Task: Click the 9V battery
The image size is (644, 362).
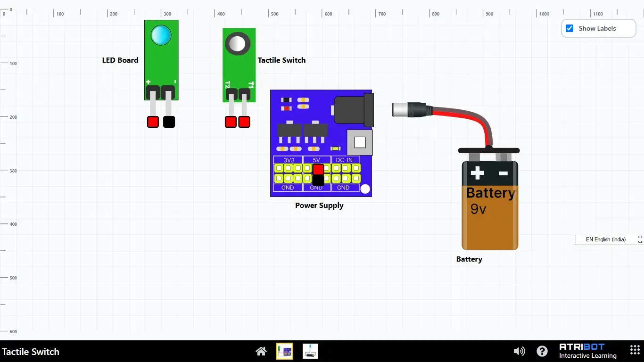Action: point(490,205)
